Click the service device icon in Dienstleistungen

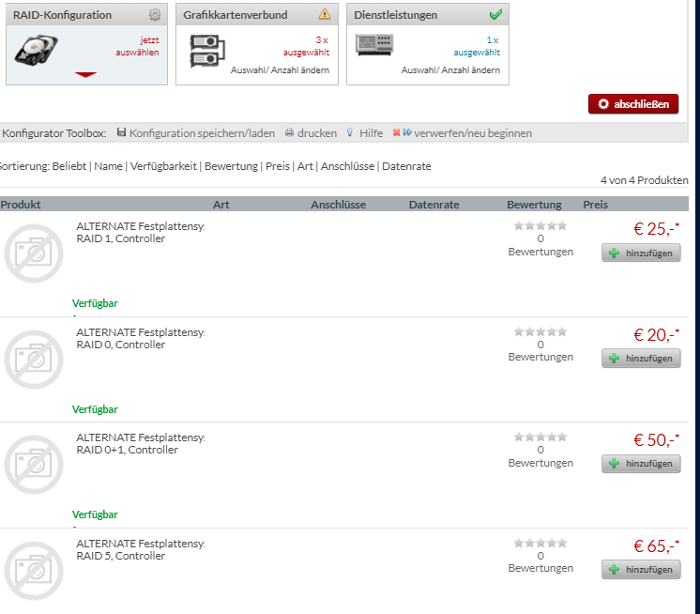374,45
